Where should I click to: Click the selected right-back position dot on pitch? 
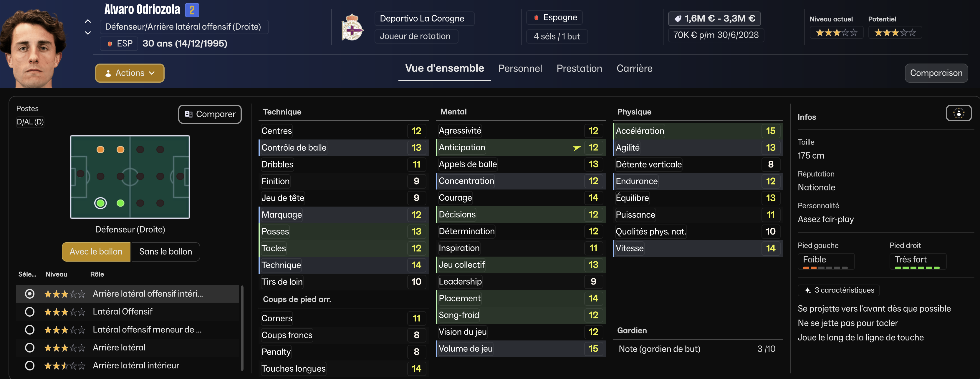[x=100, y=203]
